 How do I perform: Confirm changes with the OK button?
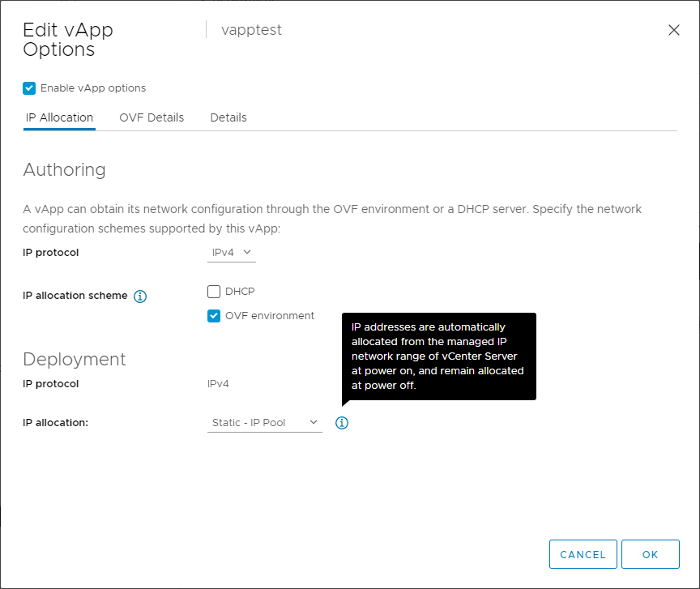[650, 555]
